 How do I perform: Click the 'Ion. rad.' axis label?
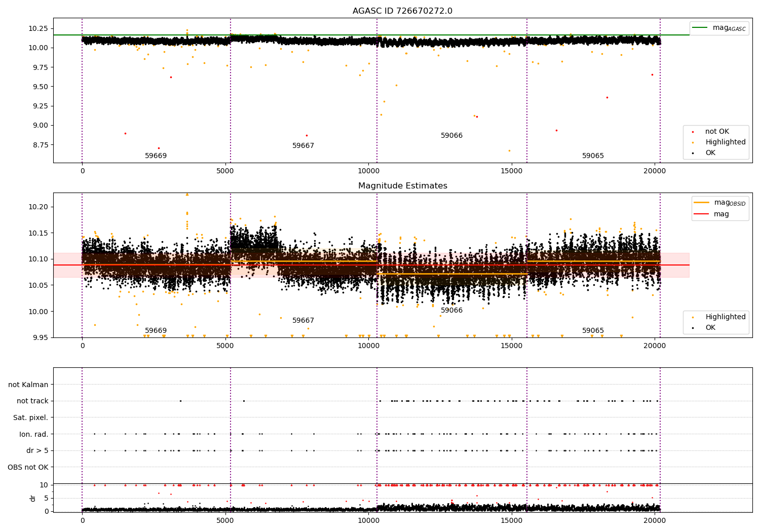tap(34, 434)
